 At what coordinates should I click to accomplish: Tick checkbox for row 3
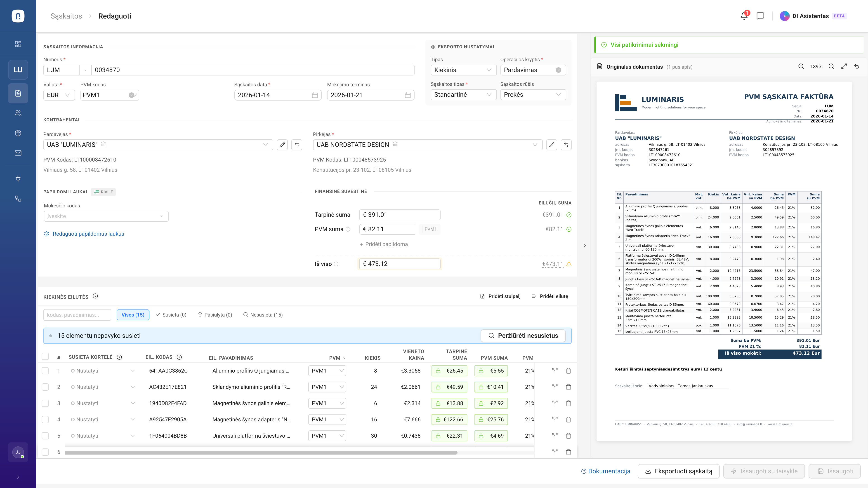pos(45,403)
